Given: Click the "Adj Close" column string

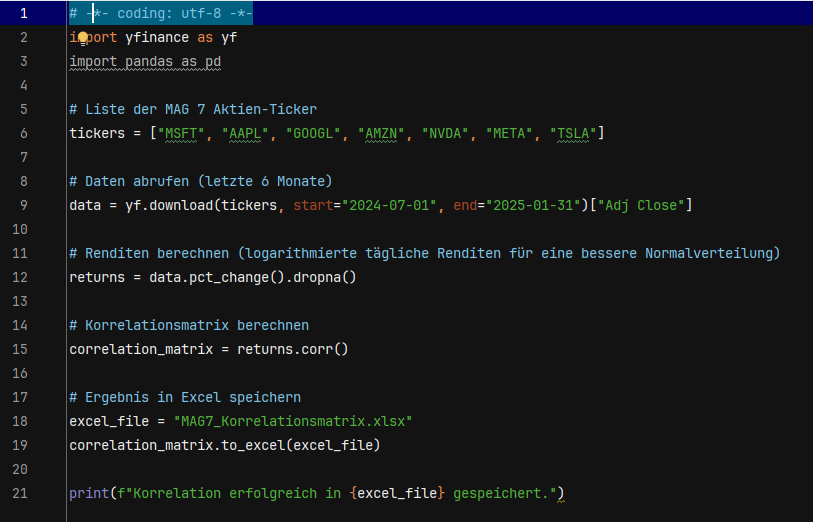Looking at the screenshot, I should click(x=641, y=205).
